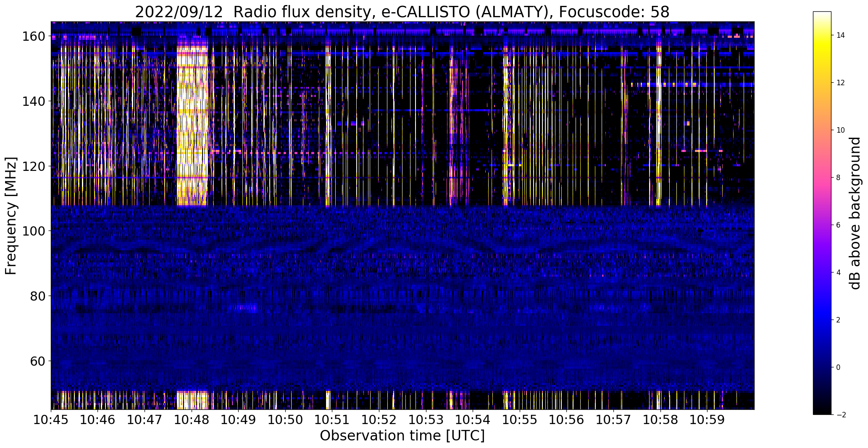Click the 140 MHz frequency tick label

[34, 102]
